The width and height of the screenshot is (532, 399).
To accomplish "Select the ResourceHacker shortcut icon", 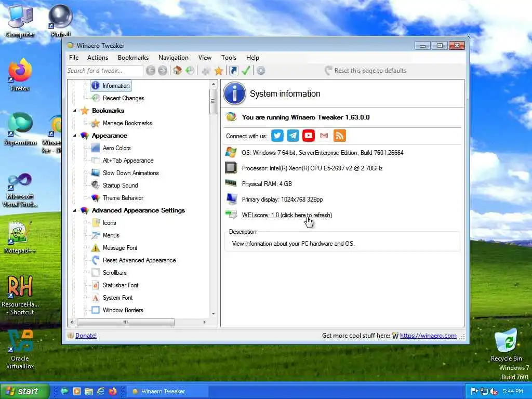I will [20, 295].
